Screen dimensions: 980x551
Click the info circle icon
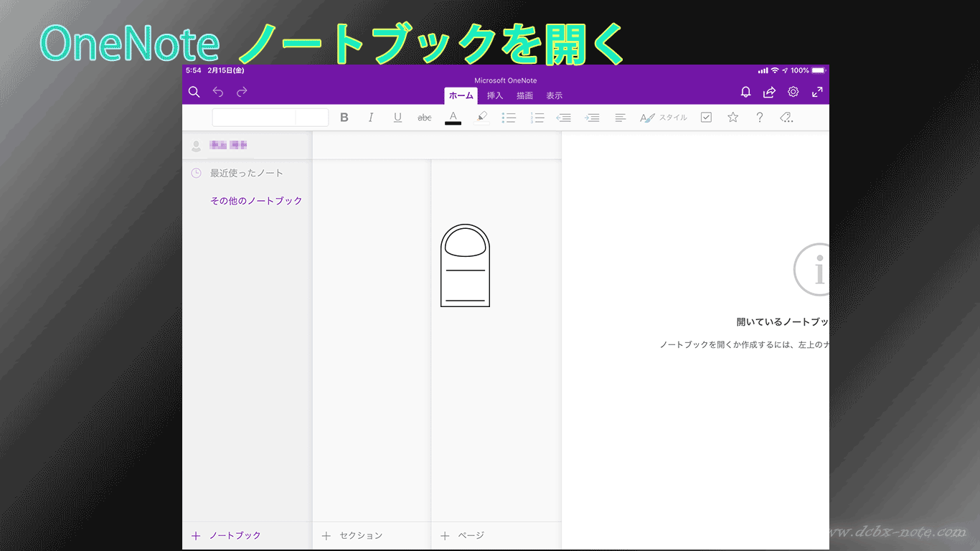click(x=811, y=270)
